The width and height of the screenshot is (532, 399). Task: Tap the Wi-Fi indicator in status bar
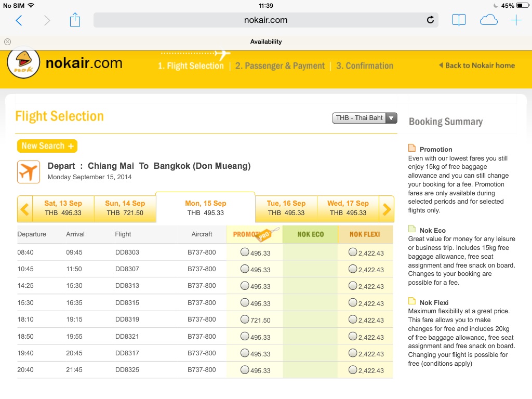[31, 5]
